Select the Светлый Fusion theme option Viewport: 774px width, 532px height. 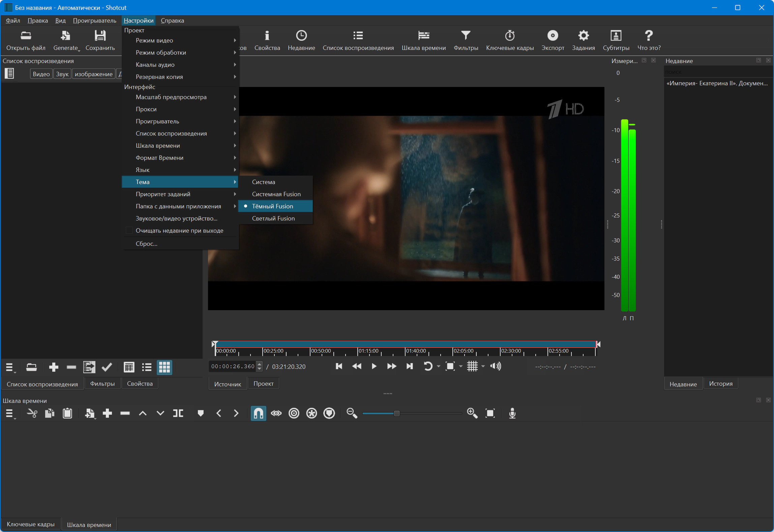(x=273, y=218)
